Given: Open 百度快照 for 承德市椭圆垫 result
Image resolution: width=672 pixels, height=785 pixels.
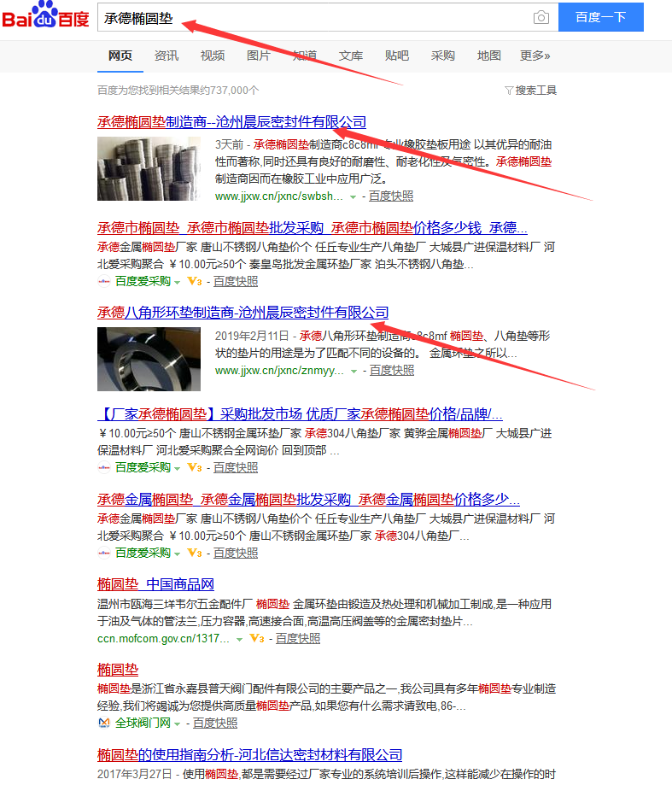Looking at the screenshot, I should tap(236, 281).
